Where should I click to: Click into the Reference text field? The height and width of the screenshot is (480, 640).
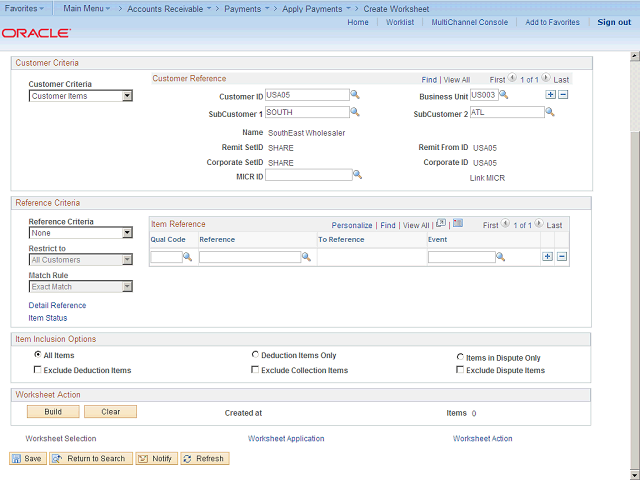coord(249,257)
